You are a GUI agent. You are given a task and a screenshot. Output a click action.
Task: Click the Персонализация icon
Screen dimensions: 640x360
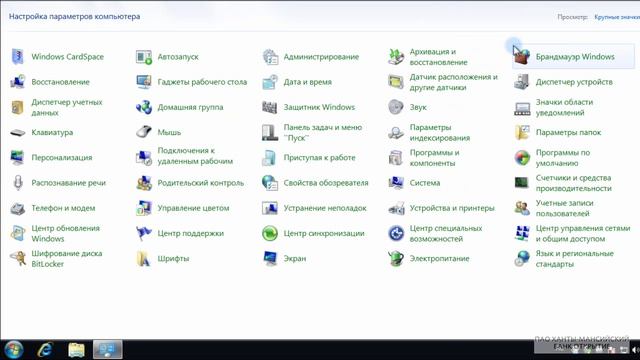coord(18,158)
